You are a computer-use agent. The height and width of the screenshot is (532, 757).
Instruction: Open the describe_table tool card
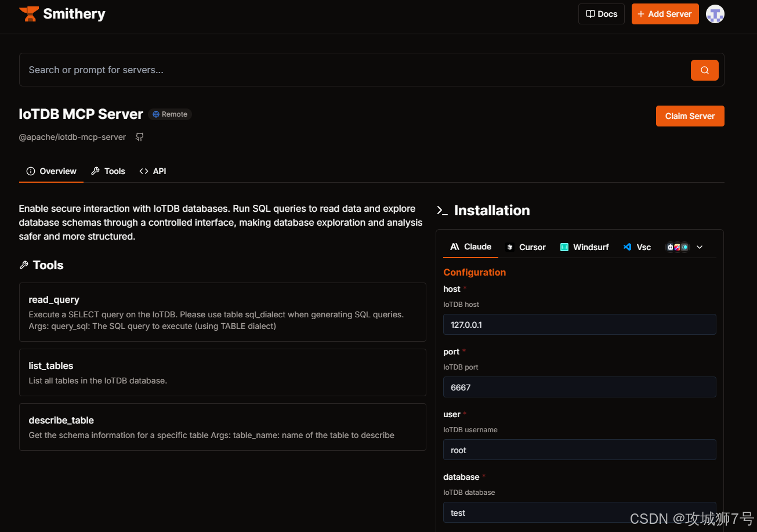click(223, 427)
